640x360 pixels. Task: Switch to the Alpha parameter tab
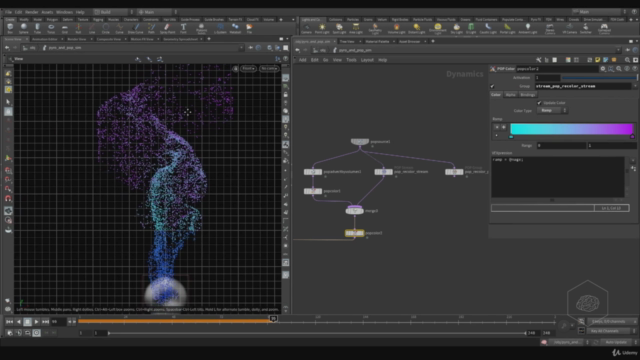[x=510, y=95]
